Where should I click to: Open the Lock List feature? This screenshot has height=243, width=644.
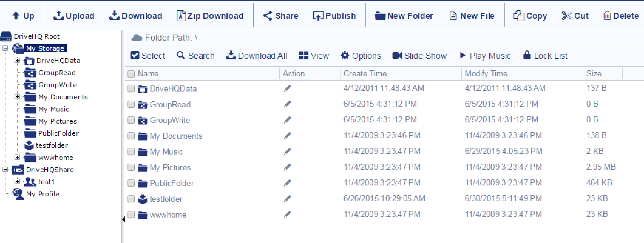pyautogui.click(x=545, y=55)
